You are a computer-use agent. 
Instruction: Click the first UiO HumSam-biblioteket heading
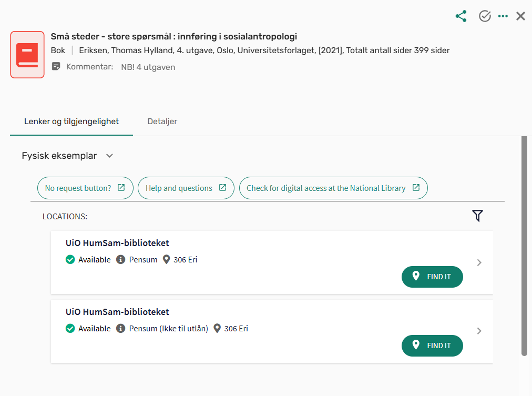click(x=117, y=243)
